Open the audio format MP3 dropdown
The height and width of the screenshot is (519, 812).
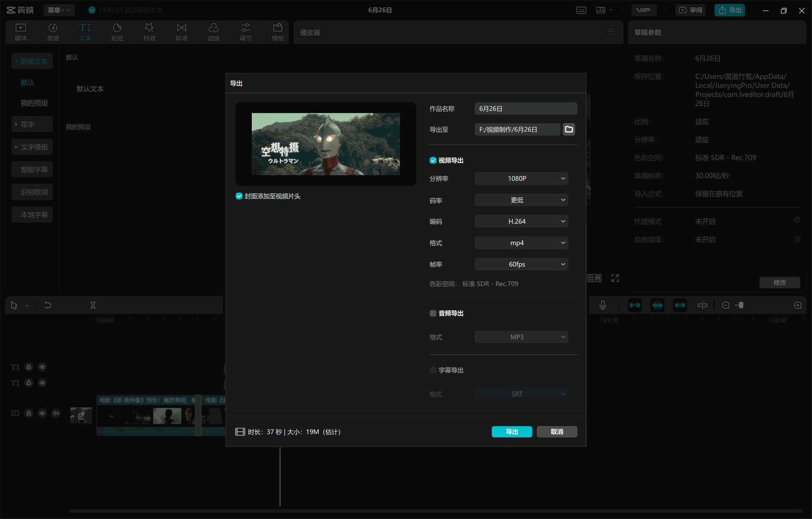[x=521, y=337]
